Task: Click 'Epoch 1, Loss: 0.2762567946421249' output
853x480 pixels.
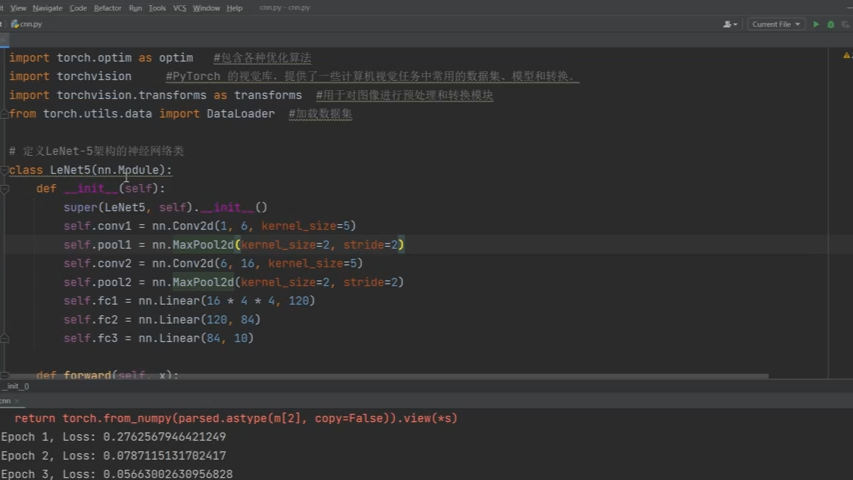Action: tap(113, 437)
